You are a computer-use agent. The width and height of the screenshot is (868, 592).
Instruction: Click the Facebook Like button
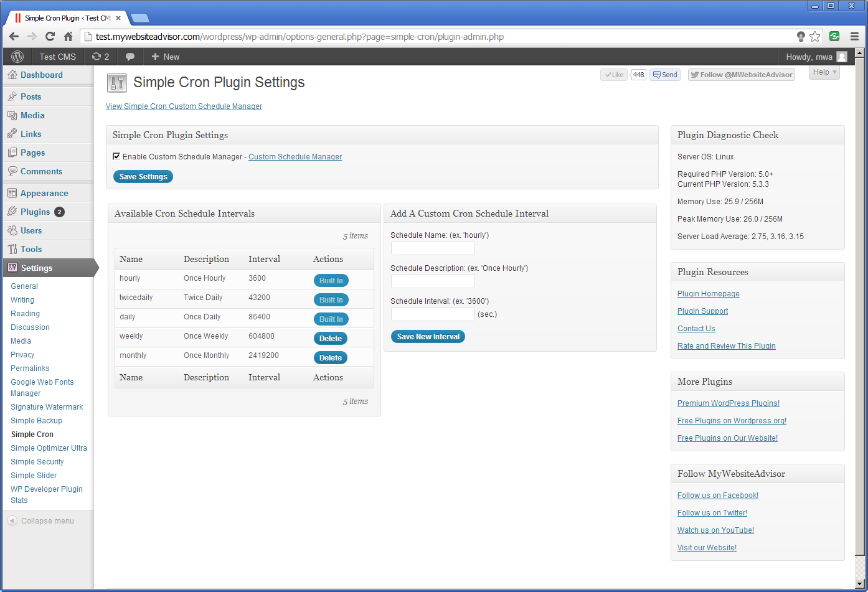click(x=613, y=75)
